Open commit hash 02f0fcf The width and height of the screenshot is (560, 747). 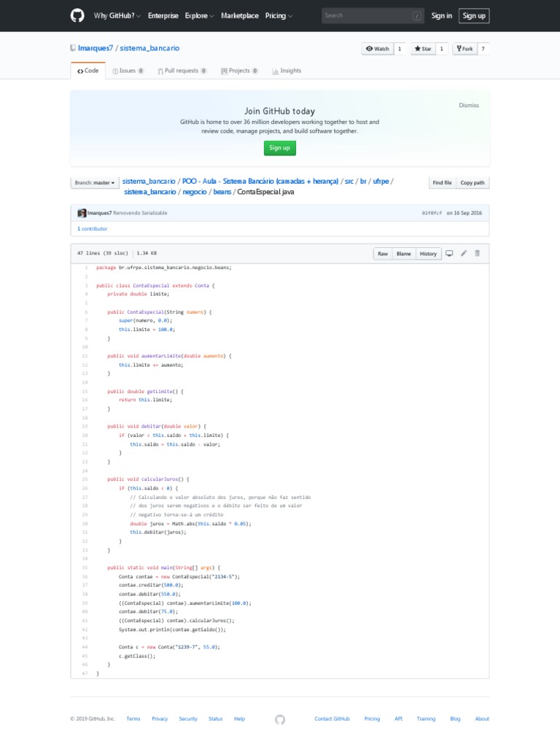tap(432, 213)
